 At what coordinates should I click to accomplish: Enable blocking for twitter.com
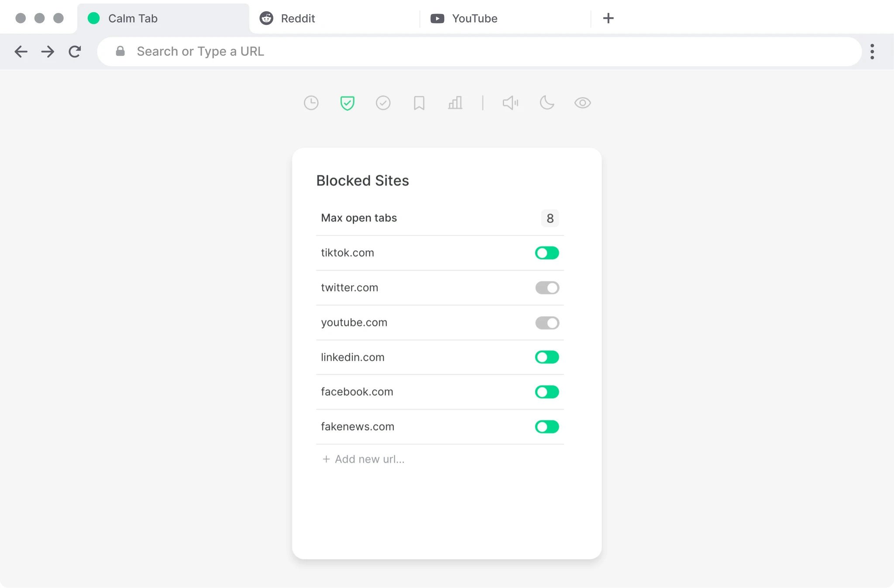[547, 287]
